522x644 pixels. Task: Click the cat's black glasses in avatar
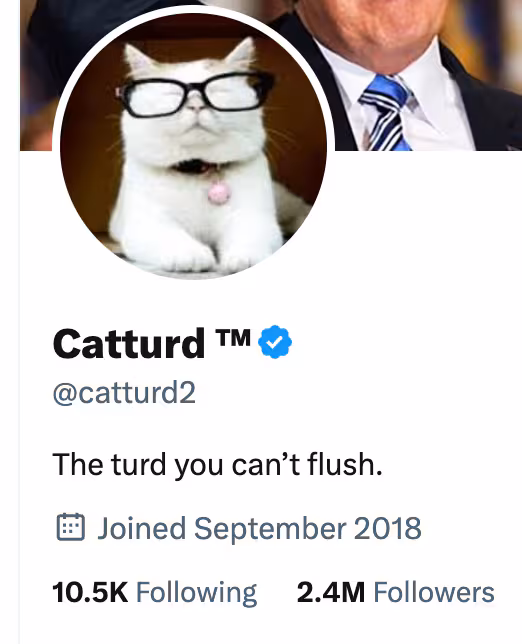(195, 94)
